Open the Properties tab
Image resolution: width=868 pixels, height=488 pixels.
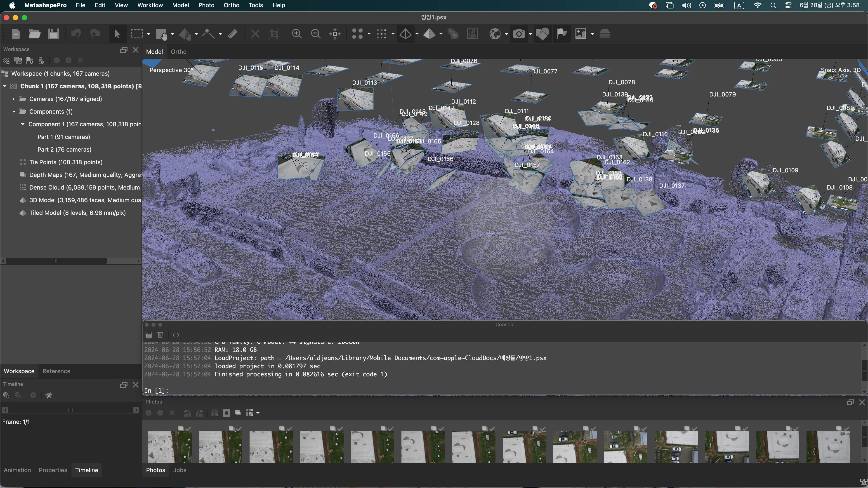click(53, 470)
